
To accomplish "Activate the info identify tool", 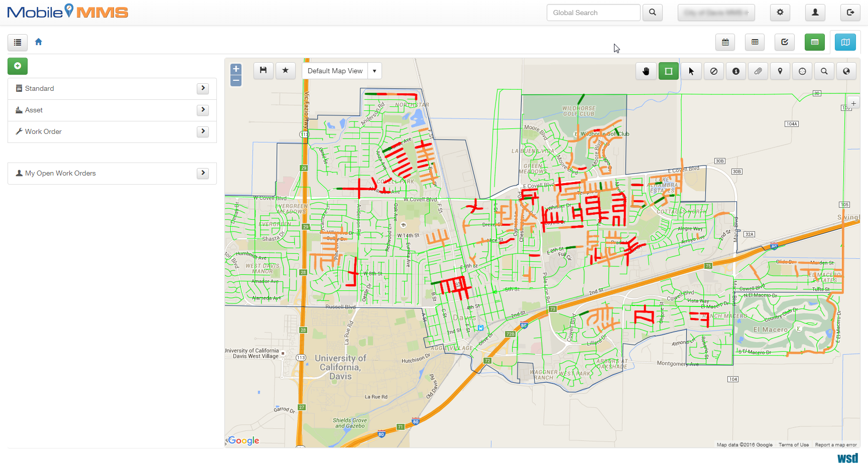I will [x=736, y=71].
